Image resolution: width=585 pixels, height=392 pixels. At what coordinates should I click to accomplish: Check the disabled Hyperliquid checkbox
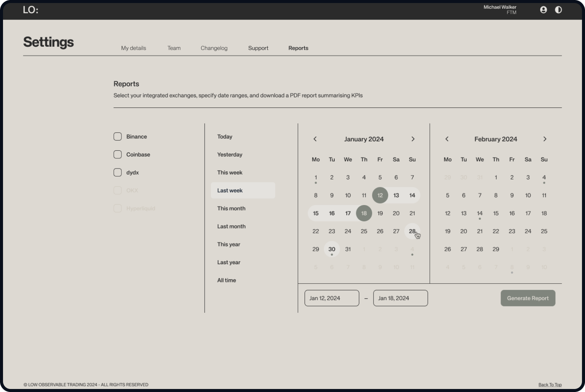[118, 208]
